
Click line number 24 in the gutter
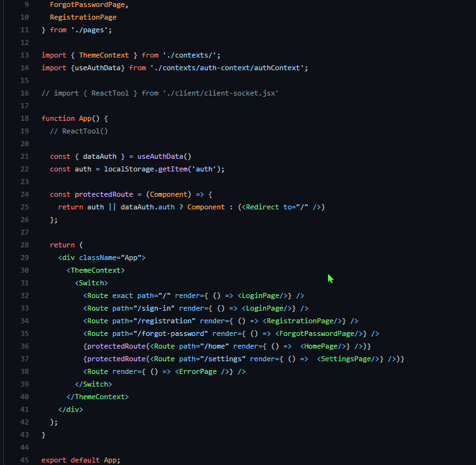click(x=25, y=194)
